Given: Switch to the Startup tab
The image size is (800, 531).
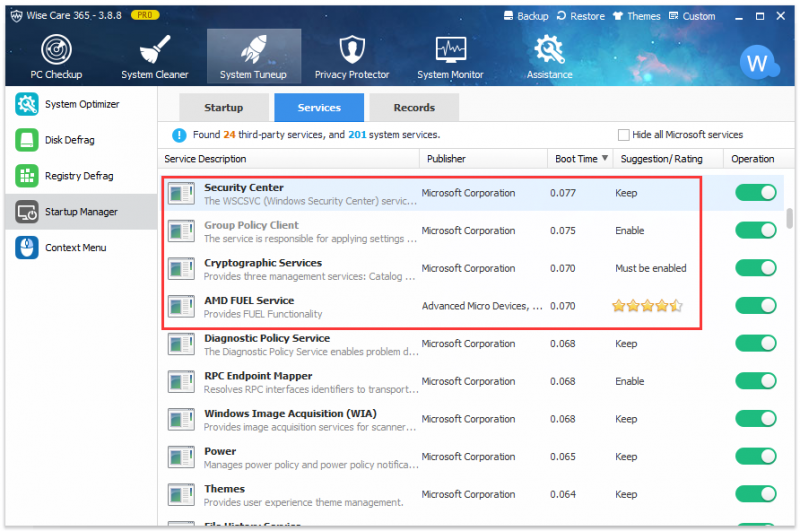Looking at the screenshot, I should click(223, 108).
